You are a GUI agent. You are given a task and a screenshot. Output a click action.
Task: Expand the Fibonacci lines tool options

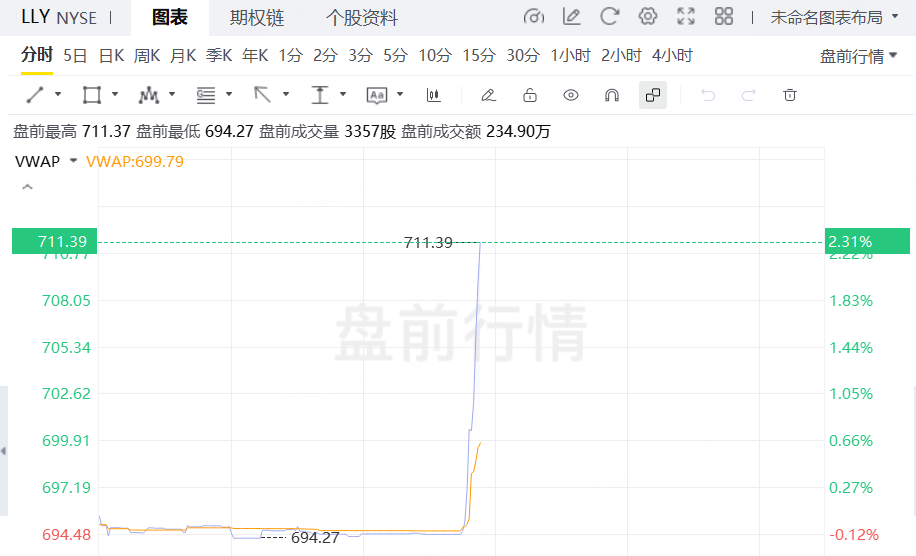[229, 94]
